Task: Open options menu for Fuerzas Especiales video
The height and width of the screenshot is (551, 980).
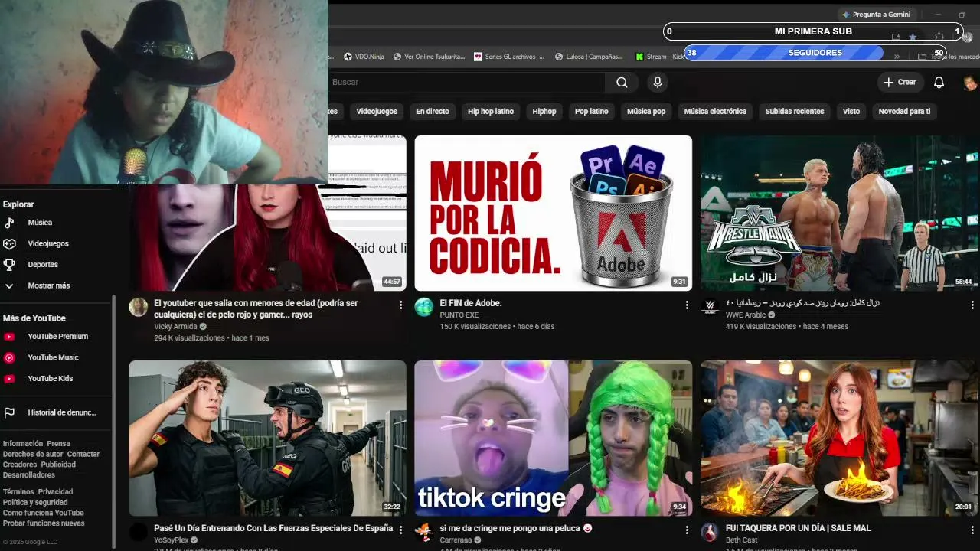Action: (400, 530)
